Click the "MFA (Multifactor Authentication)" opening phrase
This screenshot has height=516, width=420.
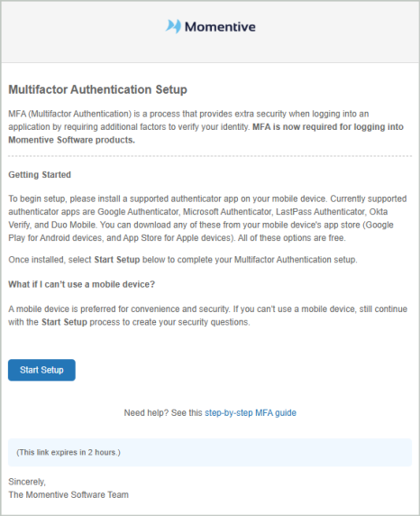click(70, 114)
